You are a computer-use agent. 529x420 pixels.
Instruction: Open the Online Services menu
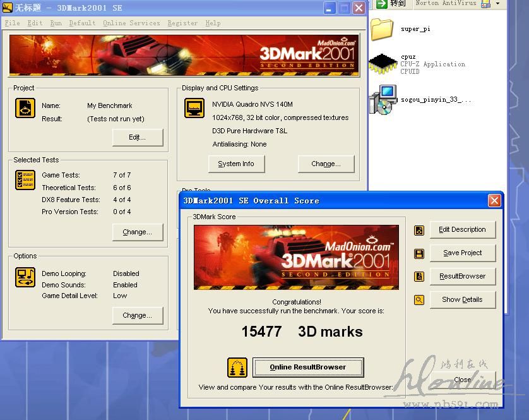click(x=131, y=23)
